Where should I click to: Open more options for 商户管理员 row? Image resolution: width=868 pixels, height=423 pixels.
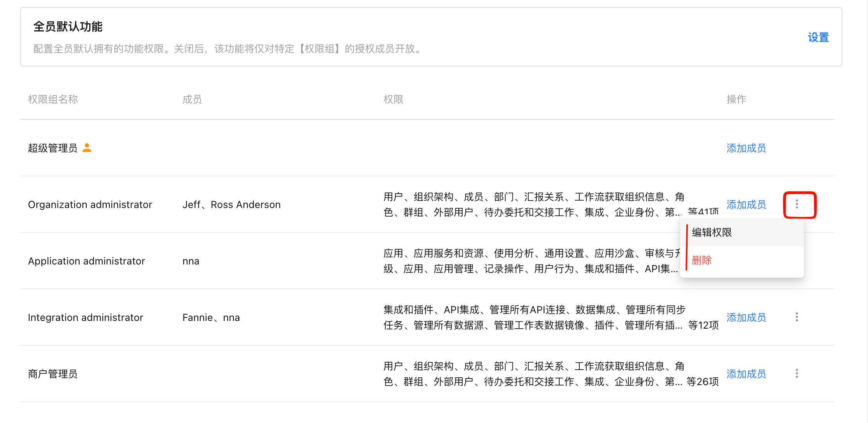[797, 374]
